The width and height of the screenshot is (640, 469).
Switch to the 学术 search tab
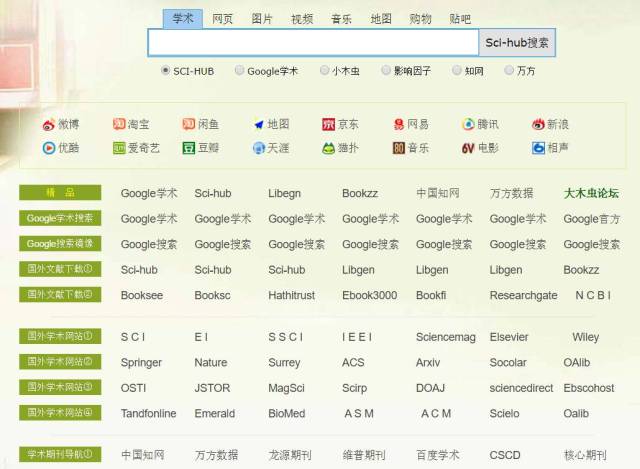click(x=182, y=19)
